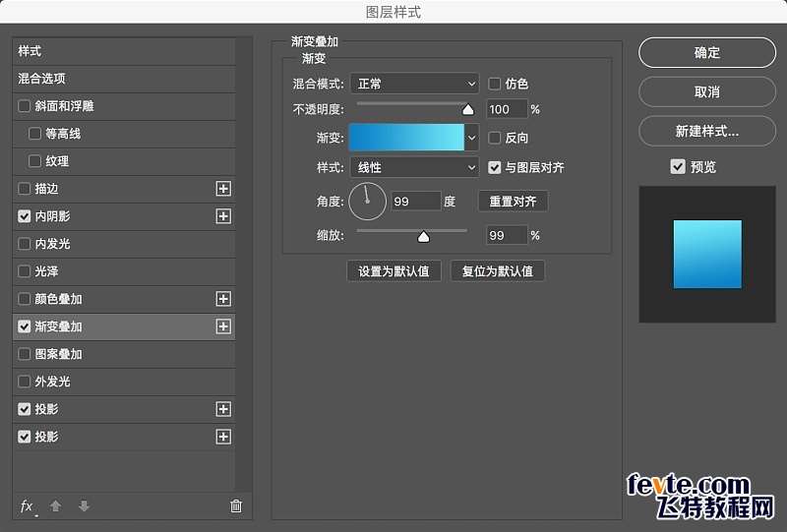The width and height of the screenshot is (787, 532).
Task: Click the 取消 cancel button
Action: click(707, 91)
